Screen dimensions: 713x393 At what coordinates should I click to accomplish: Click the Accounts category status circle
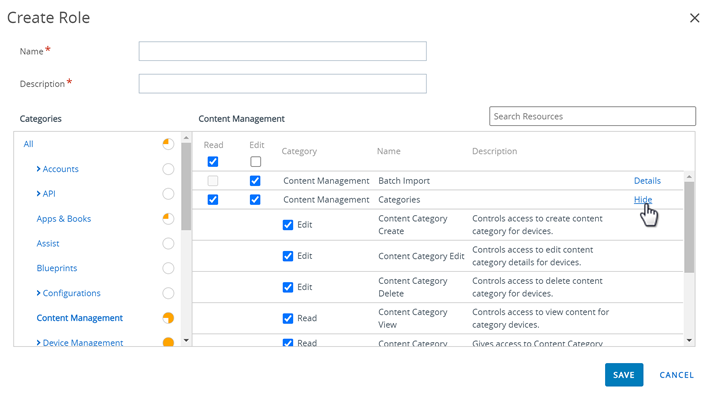168,169
